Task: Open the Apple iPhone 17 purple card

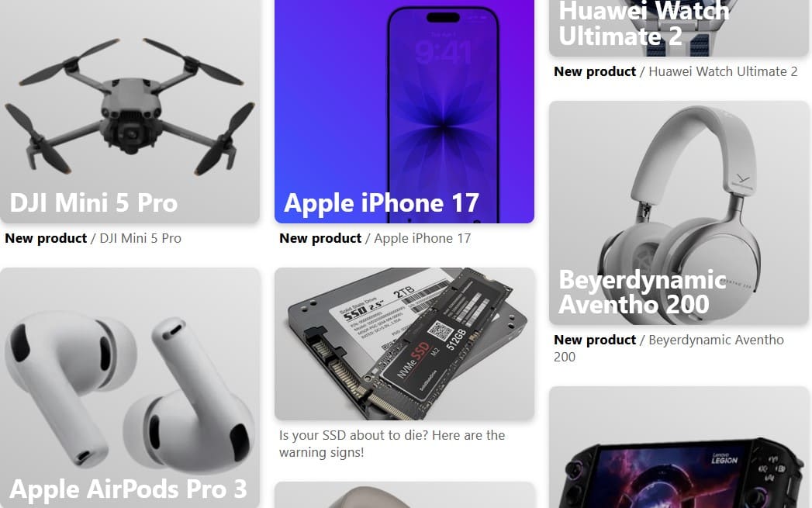Action: coord(404,112)
